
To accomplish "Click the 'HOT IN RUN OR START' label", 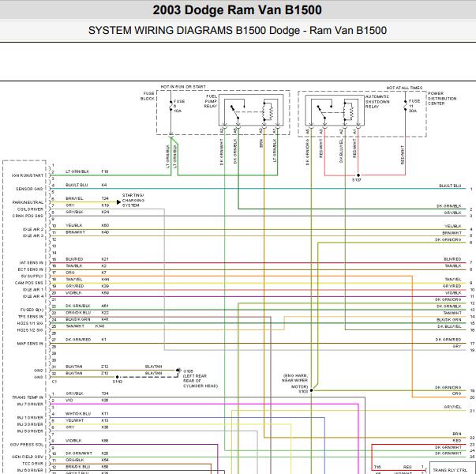I will (183, 87).
